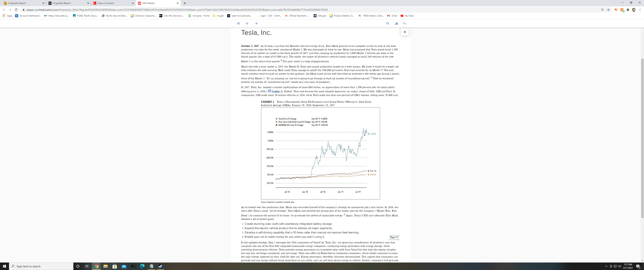Click the page vertical scrollbar thumb
644x270 pixels.
point(643,138)
